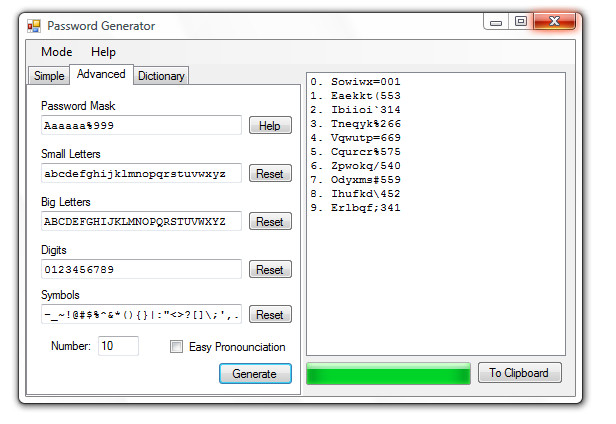Viewport: 616px width, 424px height.
Task: Reset the Symbols field
Action: (x=270, y=314)
